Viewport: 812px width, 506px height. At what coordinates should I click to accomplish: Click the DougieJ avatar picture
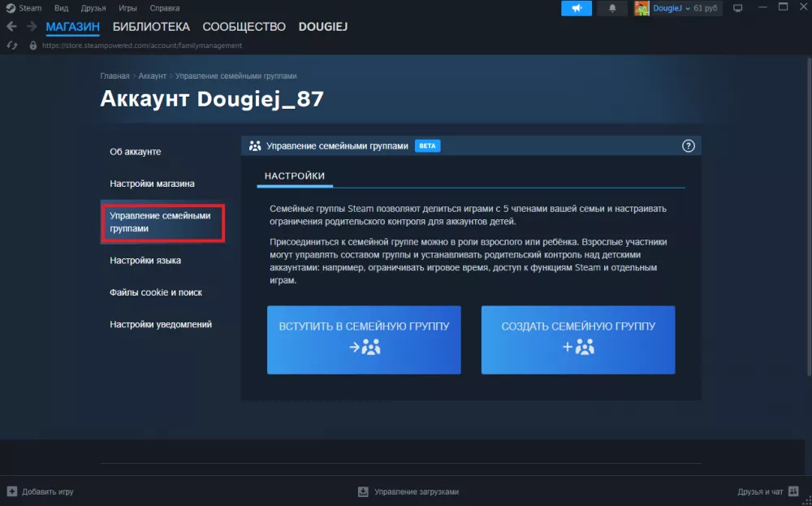tap(641, 8)
